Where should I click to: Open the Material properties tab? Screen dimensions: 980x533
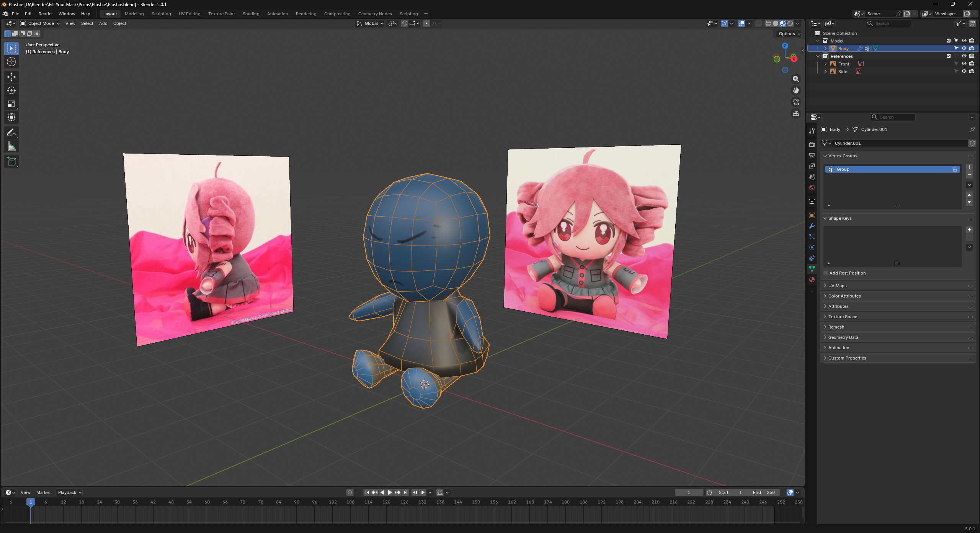pos(812,280)
